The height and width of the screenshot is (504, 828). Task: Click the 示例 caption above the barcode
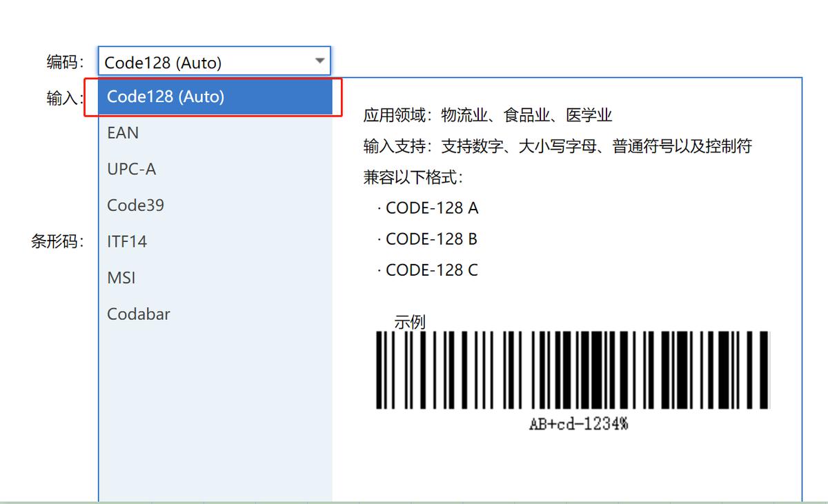(412, 322)
